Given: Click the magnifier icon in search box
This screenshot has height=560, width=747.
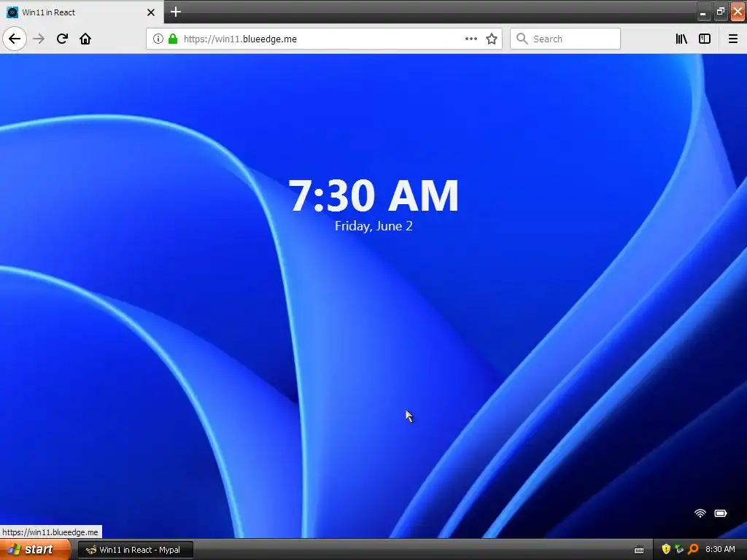Looking at the screenshot, I should pyautogui.click(x=522, y=39).
